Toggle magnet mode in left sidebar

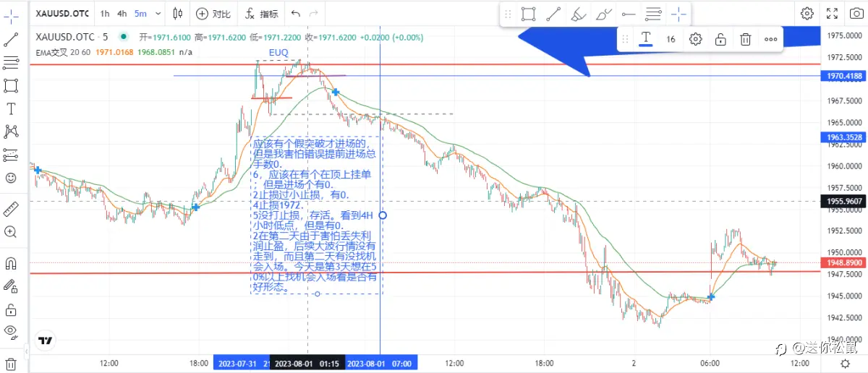(x=11, y=263)
